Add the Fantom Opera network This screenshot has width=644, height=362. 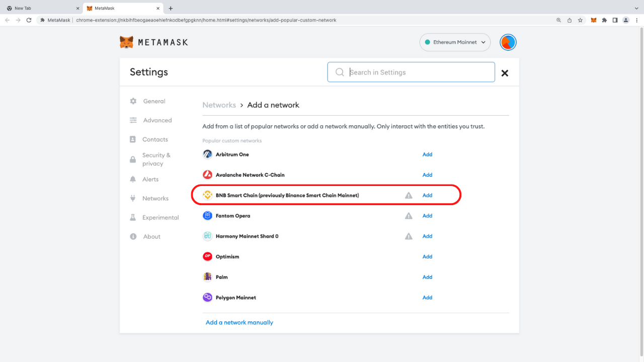tap(427, 216)
